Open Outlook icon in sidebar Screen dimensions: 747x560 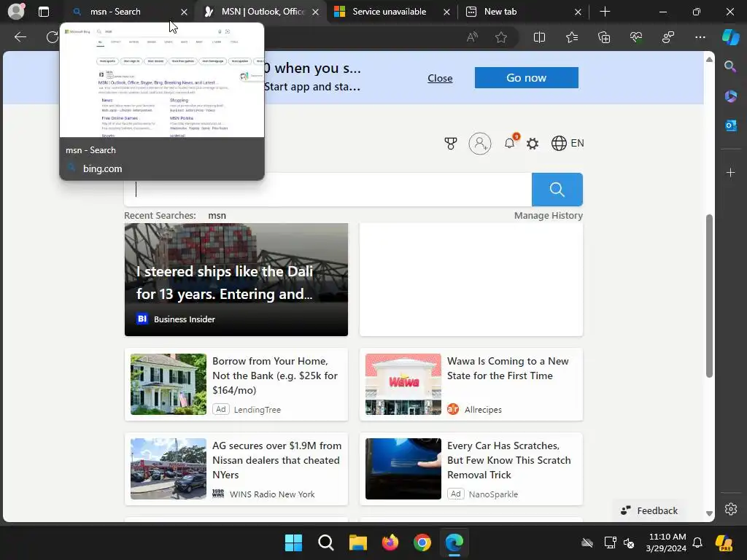point(730,125)
